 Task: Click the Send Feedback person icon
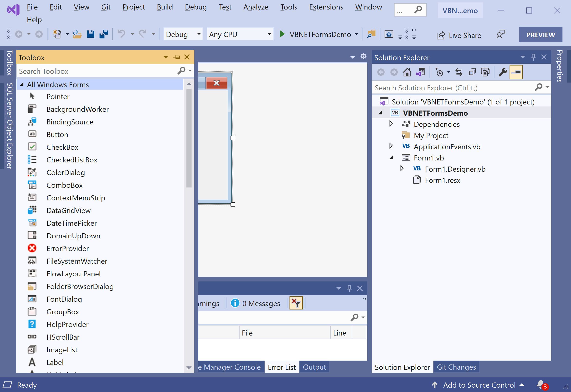(501, 35)
